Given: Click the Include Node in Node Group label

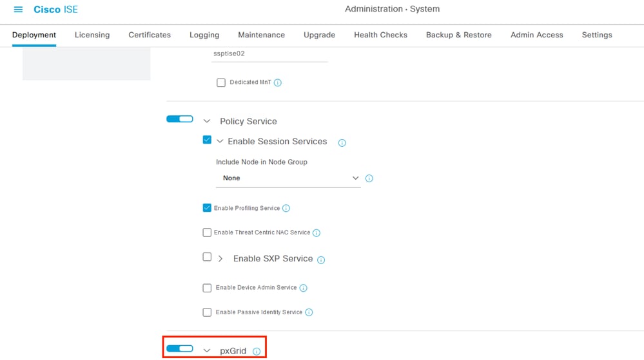Looking at the screenshot, I should 262,162.
